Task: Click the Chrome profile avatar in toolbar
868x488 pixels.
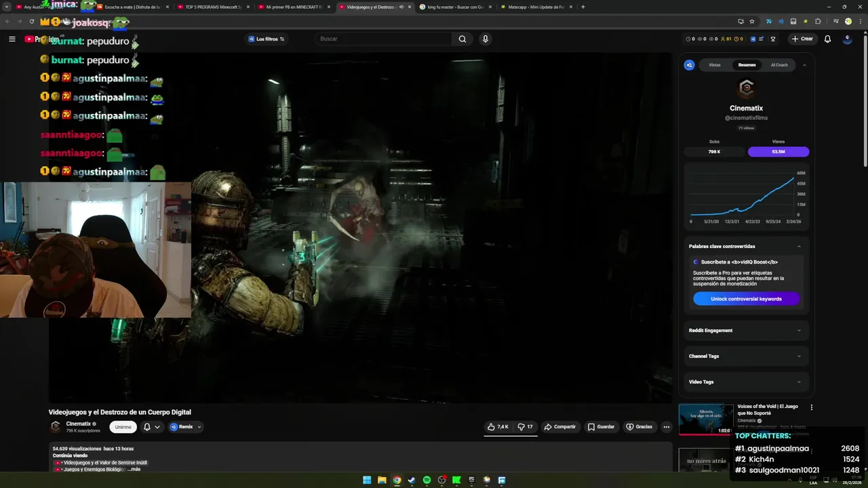Action: 848,22
